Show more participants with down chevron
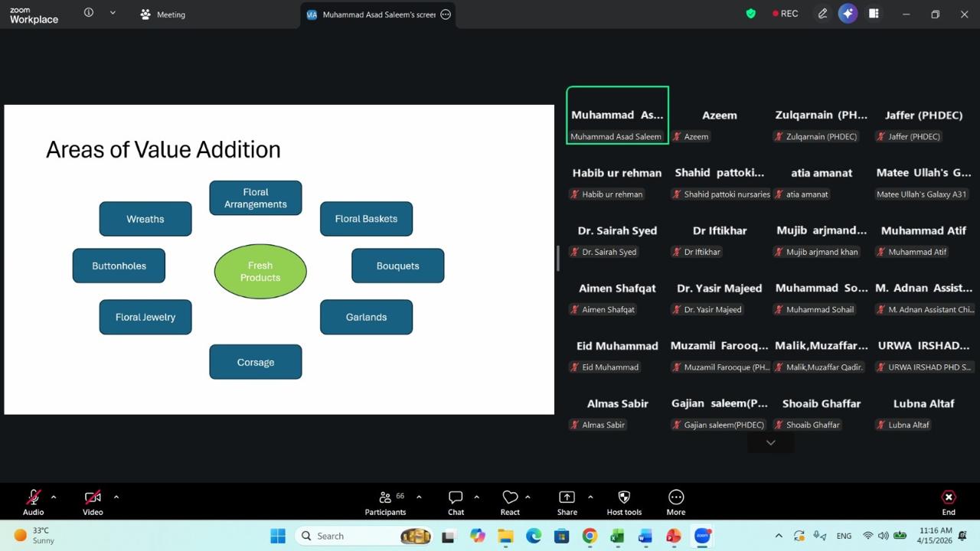The width and height of the screenshot is (980, 551). pyautogui.click(x=770, y=442)
